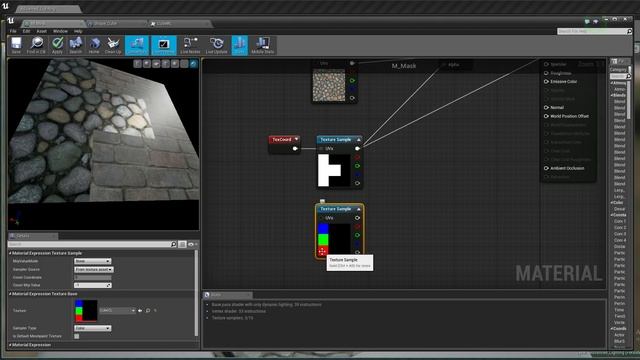The image size is (640, 360).
Task: Click the Specular input pin
Action: click(546, 64)
